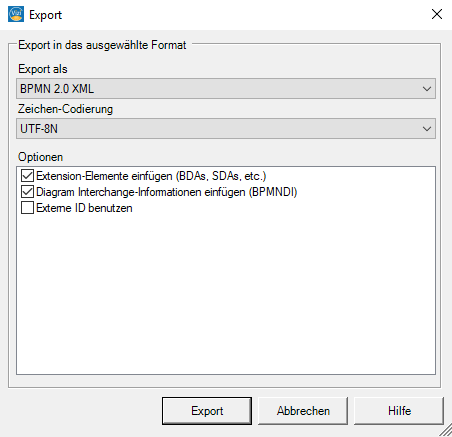Click the Export button
The width and height of the screenshot is (452, 437).
[207, 411]
